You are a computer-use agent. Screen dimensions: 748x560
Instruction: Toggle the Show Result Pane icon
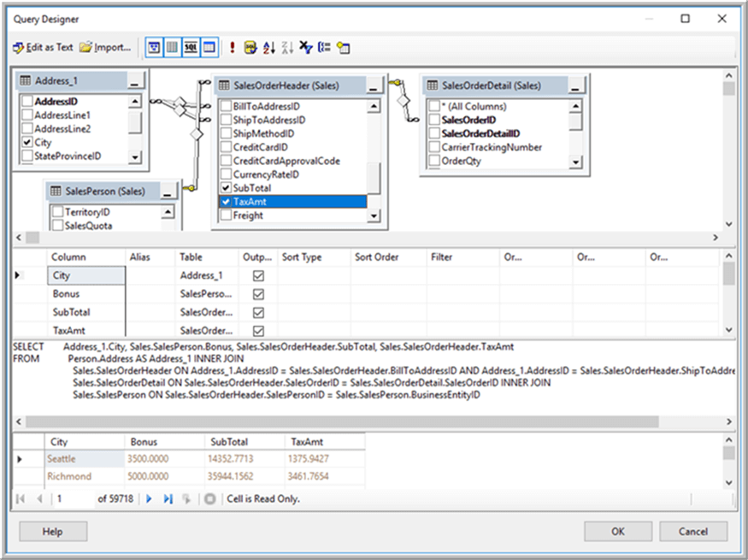(x=209, y=47)
